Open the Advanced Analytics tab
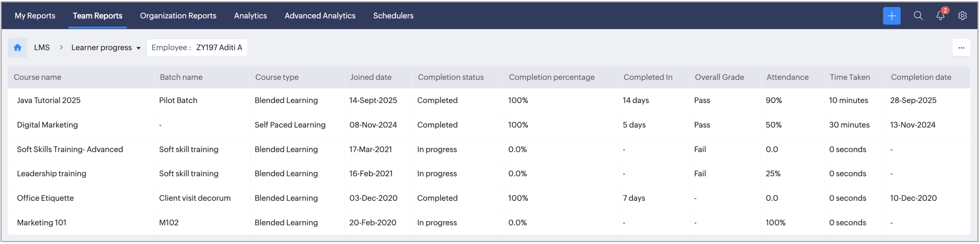The image size is (980, 244). (x=320, y=16)
